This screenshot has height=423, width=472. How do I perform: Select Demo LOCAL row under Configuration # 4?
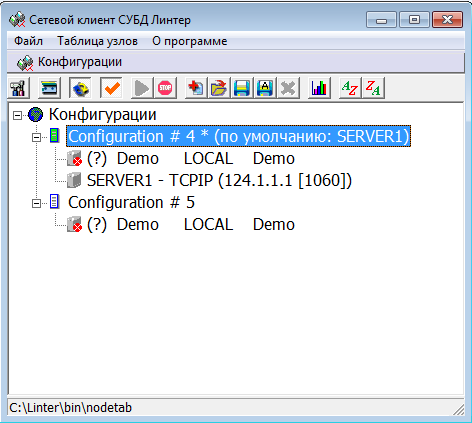point(191,158)
